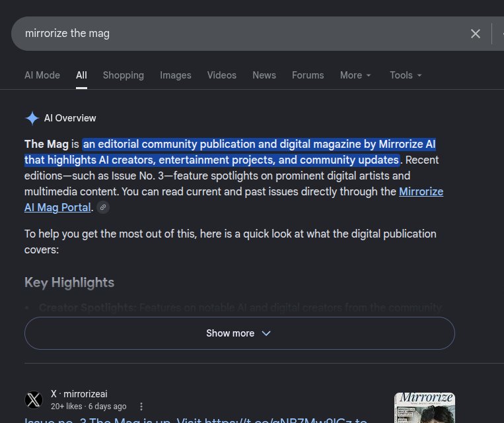The image size is (504, 423).
Task: Clear the search box with the X icon
Action: (x=475, y=34)
